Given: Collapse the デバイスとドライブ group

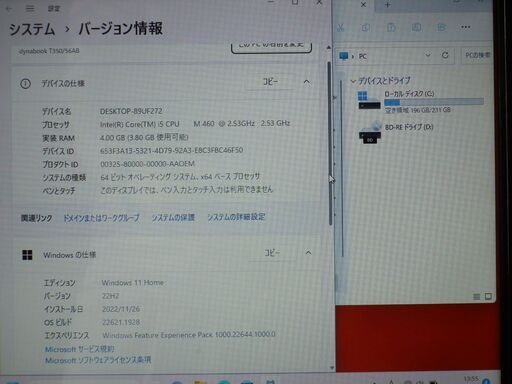Looking at the screenshot, I should click(x=353, y=81).
